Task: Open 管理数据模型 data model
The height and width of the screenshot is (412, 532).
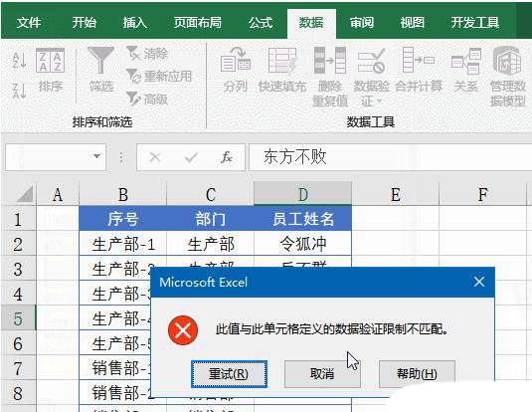Action: click(507, 78)
